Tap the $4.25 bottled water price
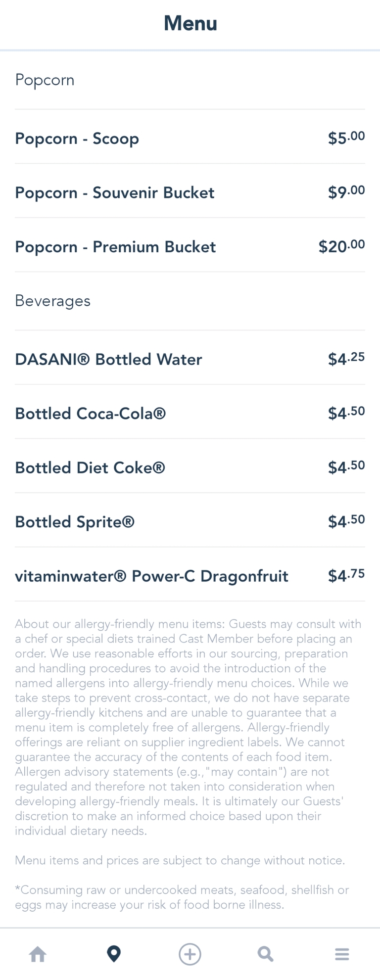This screenshot has height=980, width=380. pos(346,359)
